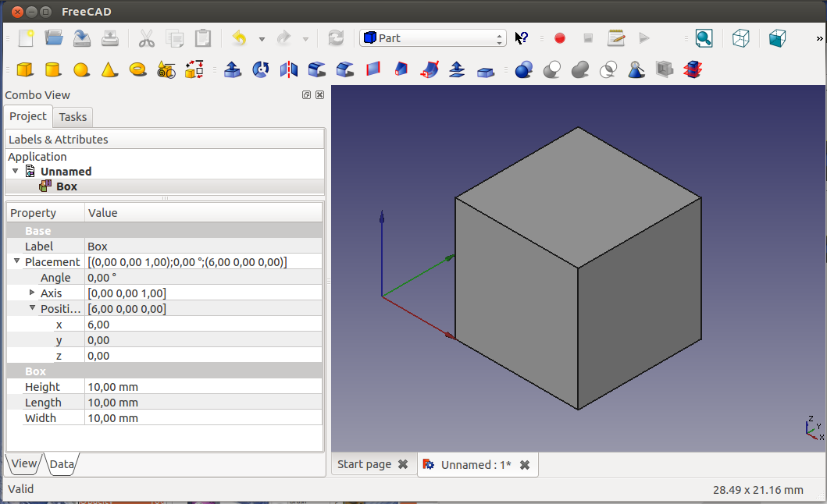Image resolution: width=827 pixels, height=504 pixels.
Task: Activate the Mirror tool
Action: (289, 70)
